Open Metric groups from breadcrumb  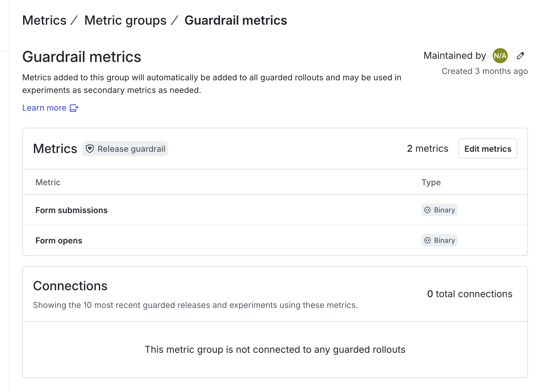(x=126, y=20)
